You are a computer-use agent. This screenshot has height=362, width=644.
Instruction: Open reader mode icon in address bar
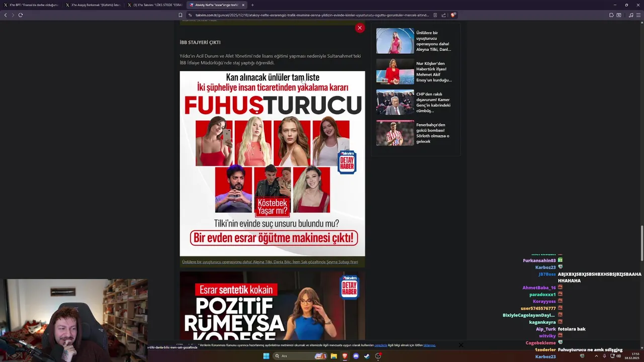435,15
